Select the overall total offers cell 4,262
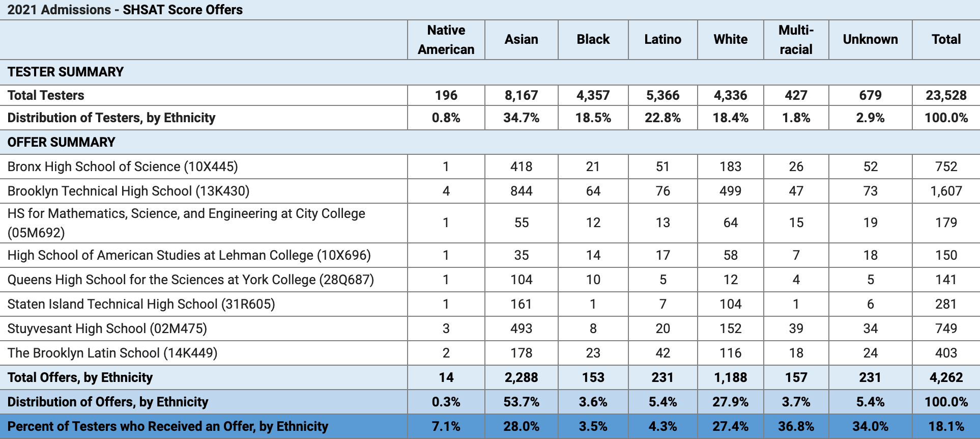Image resolution: width=980 pixels, height=439 pixels. 946,377
